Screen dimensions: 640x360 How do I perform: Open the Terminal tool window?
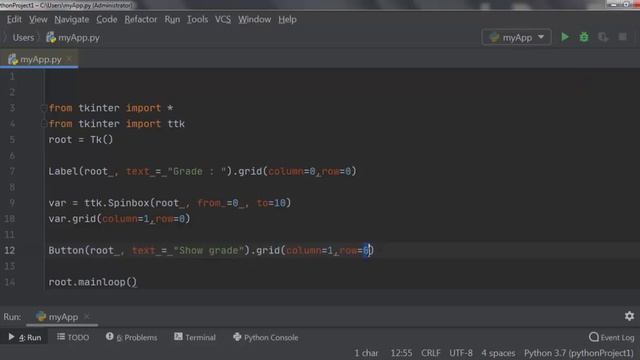pos(195,337)
